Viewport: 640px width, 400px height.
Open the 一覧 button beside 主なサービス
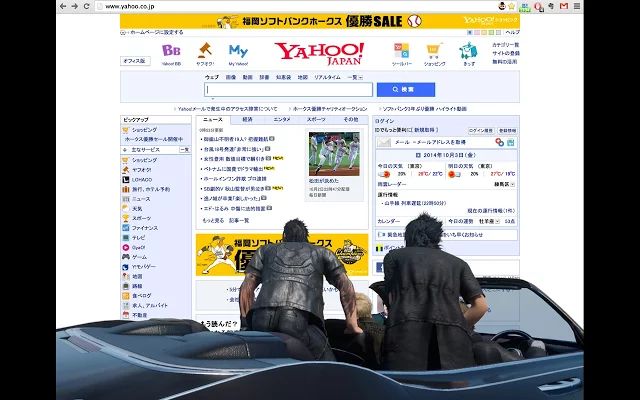click(185, 150)
